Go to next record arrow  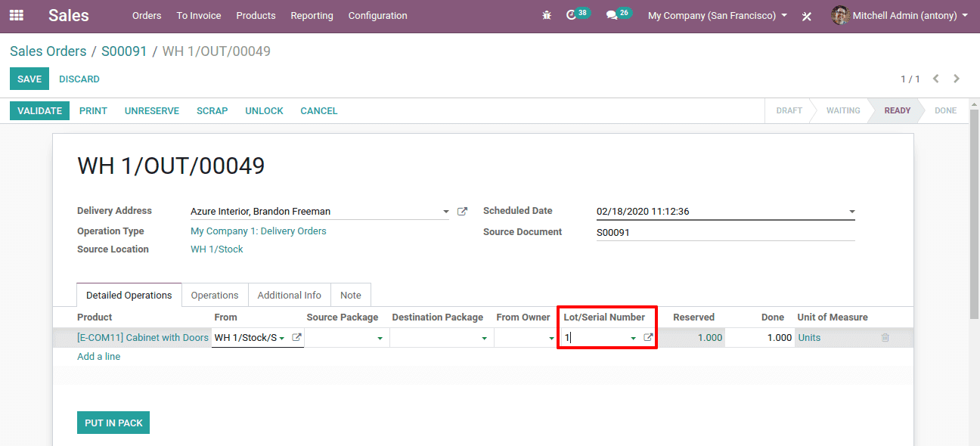[957, 79]
